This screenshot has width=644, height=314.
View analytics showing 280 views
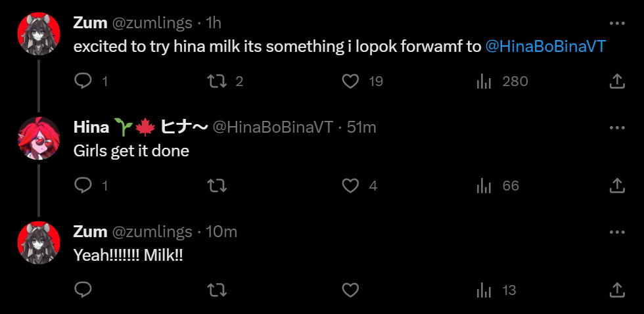pos(484,81)
